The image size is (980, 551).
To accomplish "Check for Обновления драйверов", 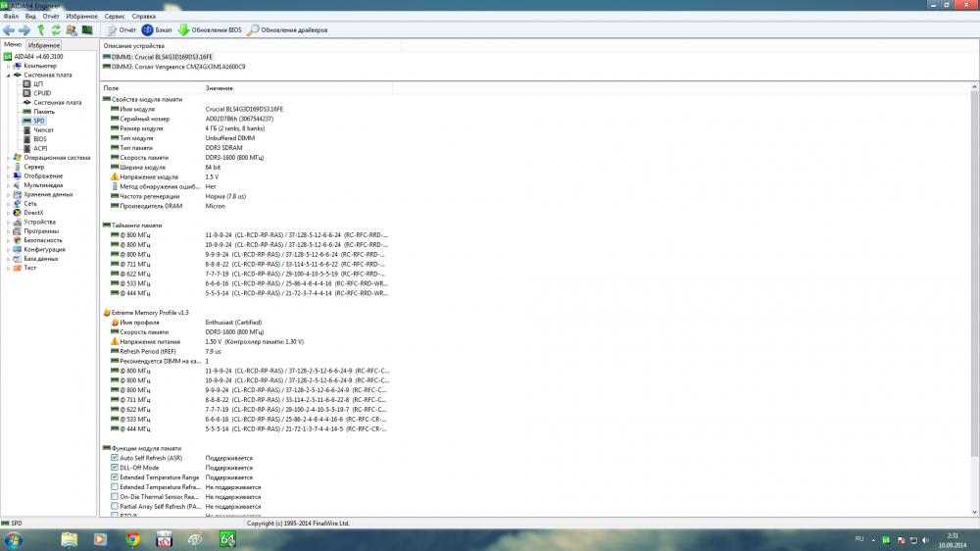I will 287,30.
